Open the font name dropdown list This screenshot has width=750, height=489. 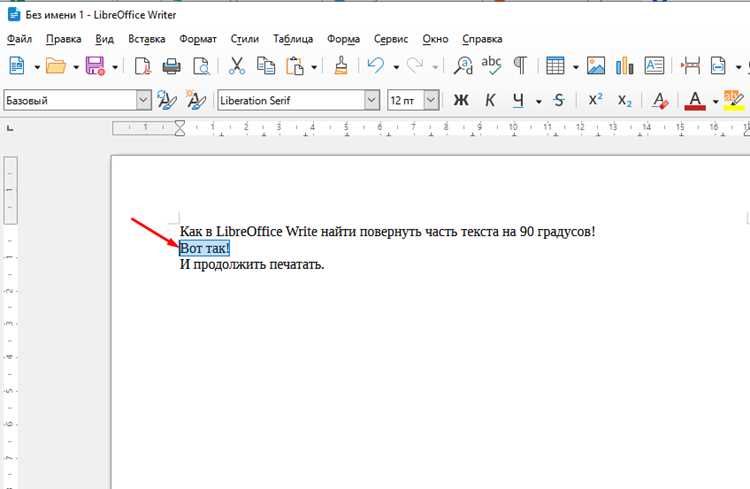tap(372, 100)
